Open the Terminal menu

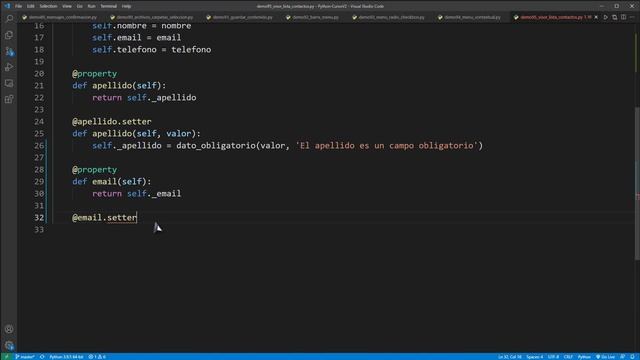[x=109, y=6]
